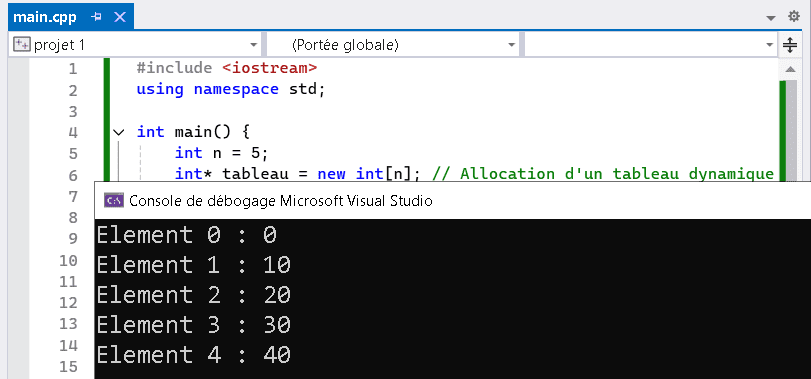The image size is (811, 379).
Task: Open the projet 1 project dropdown
Action: point(253,45)
